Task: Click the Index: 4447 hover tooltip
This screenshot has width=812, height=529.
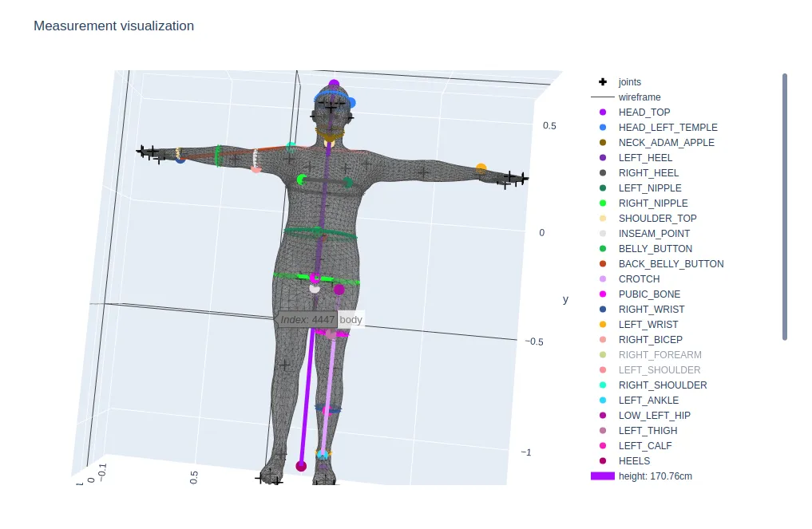Action: 307,319
